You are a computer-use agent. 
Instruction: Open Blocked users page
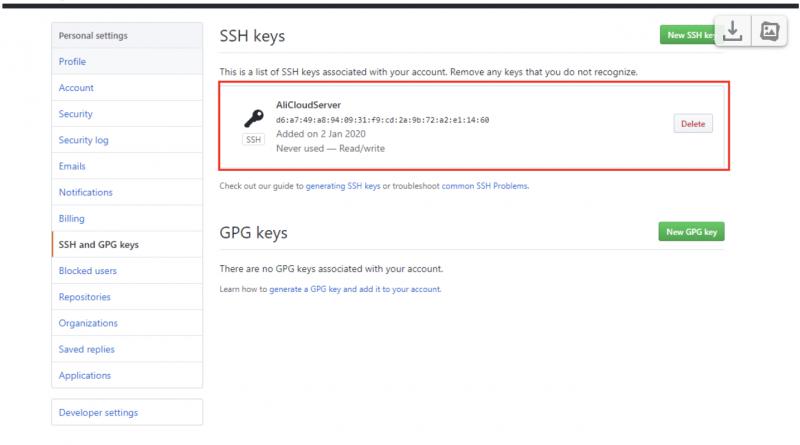click(88, 271)
